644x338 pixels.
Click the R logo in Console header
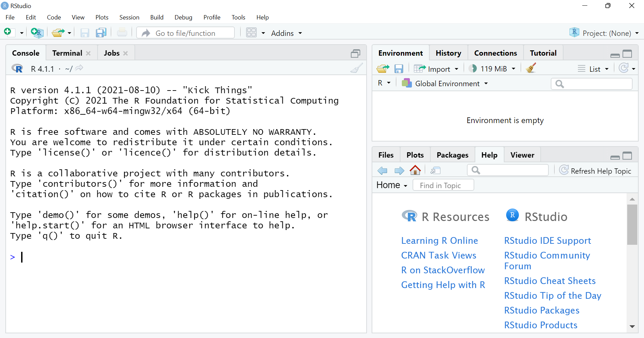point(17,68)
